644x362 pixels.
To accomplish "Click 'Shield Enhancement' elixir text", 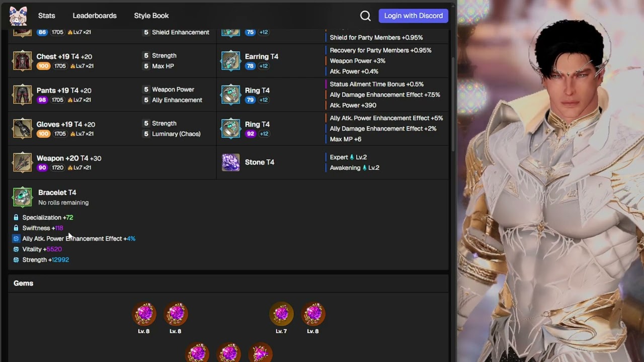I will [x=181, y=32].
